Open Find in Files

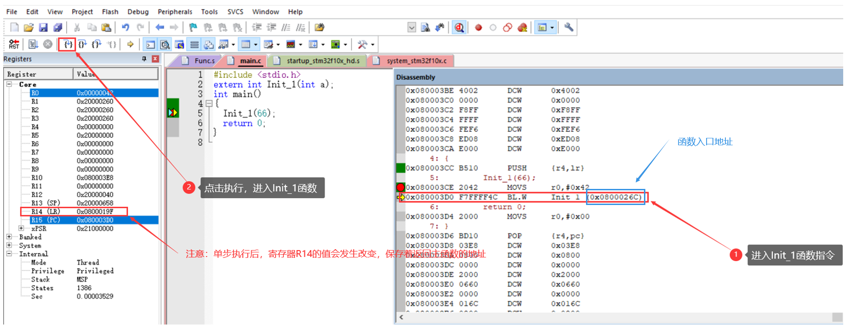click(x=320, y=28)
